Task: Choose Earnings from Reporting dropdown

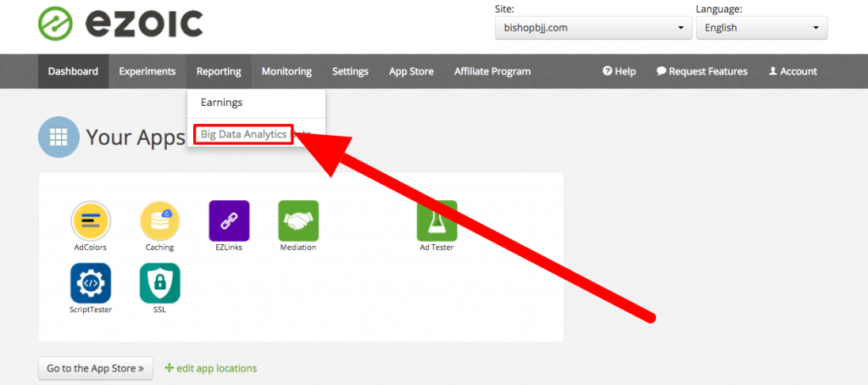Action: (x=256, y=103)
